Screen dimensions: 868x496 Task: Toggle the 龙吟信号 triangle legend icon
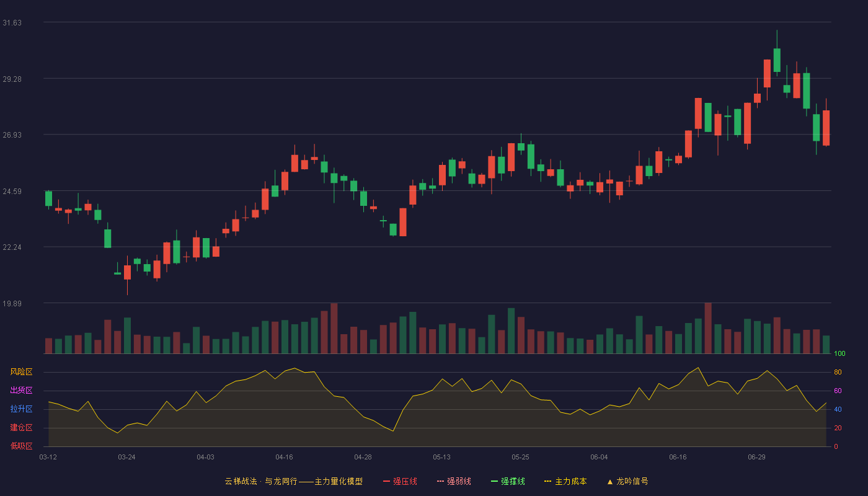tap(609, 481)
